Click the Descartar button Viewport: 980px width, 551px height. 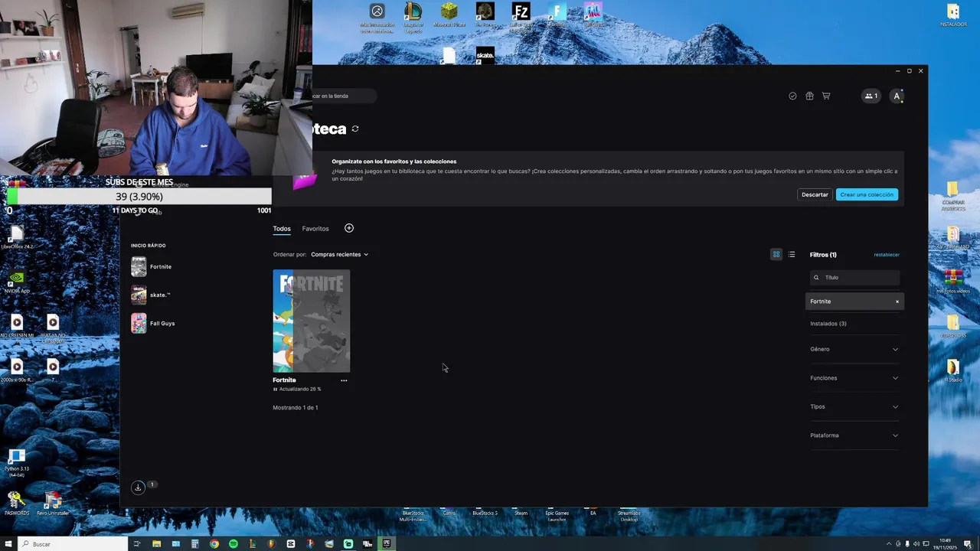pos(815,194)
